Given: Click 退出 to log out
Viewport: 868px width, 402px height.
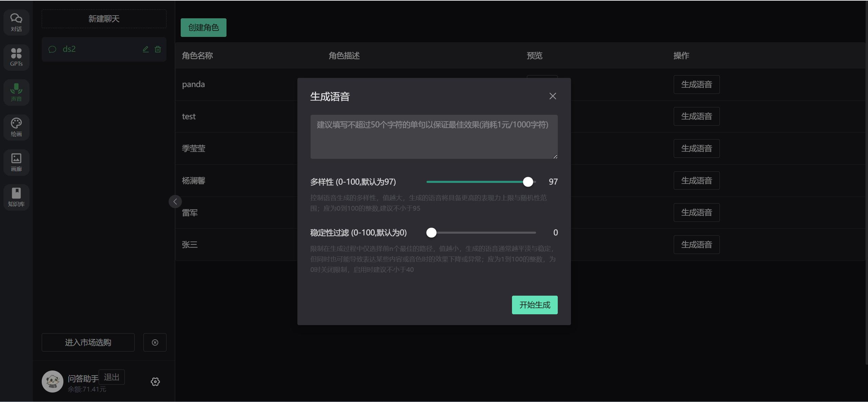Looking at the screenshot, I should pyautogui.click(x=112, y=377).
